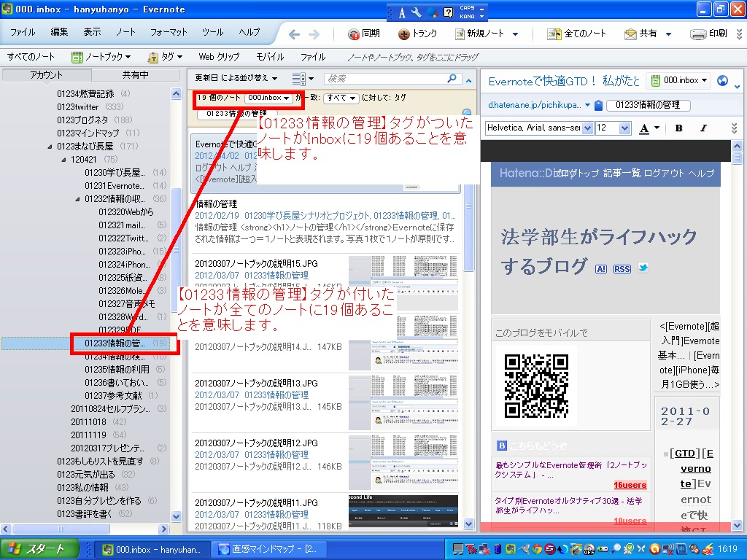Viewport: 747px width, 560px height.
Task: Switch to the アカウント tab
Action: pyautogui.click(x=46, y=75)
